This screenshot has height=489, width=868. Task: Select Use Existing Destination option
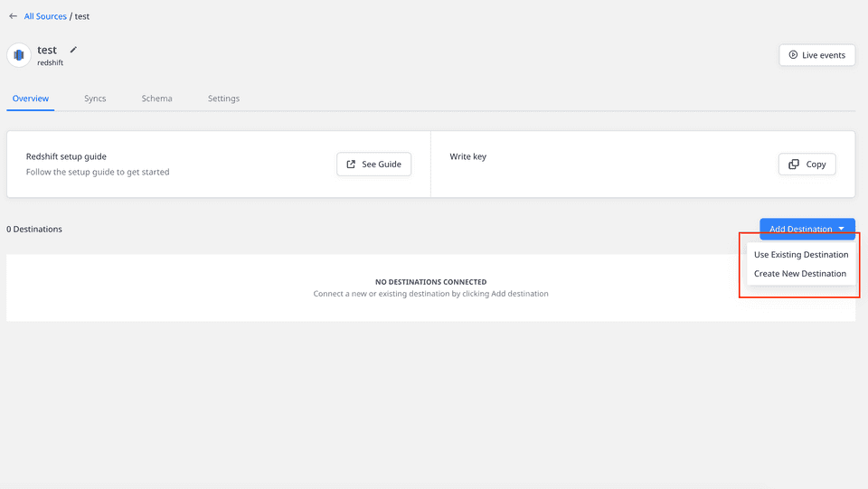801,255
